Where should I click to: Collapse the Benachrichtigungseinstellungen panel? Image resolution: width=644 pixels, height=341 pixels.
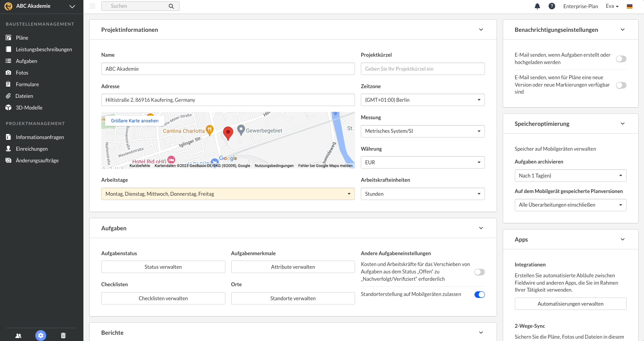(623, 30)
